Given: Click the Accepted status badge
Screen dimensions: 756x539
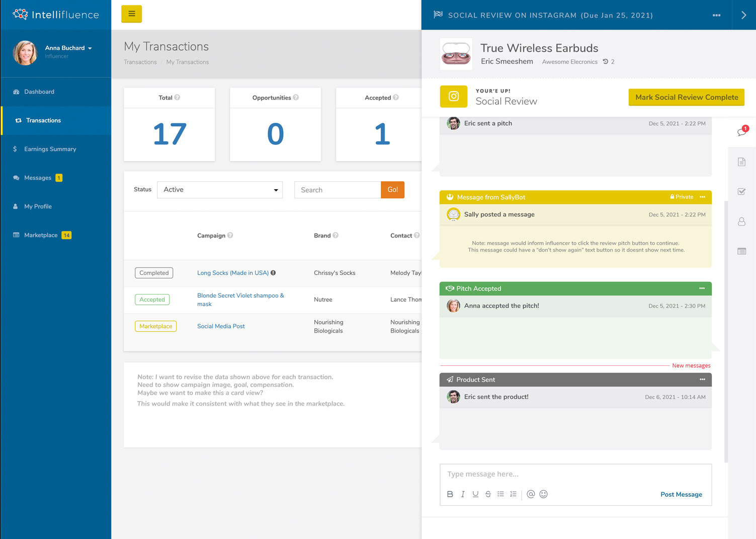Looking at the screenshot, I should click(152, 299).
